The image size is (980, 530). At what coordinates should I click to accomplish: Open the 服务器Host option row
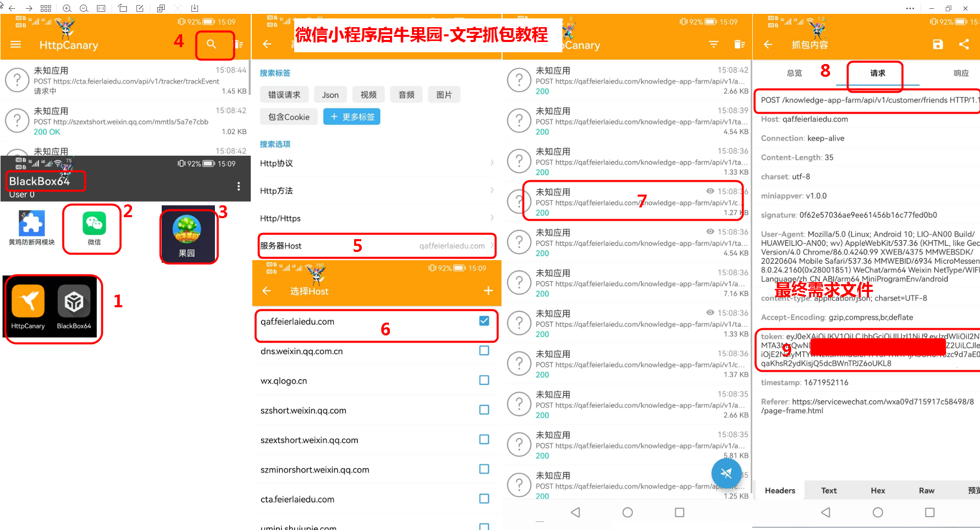click(377, 246)
